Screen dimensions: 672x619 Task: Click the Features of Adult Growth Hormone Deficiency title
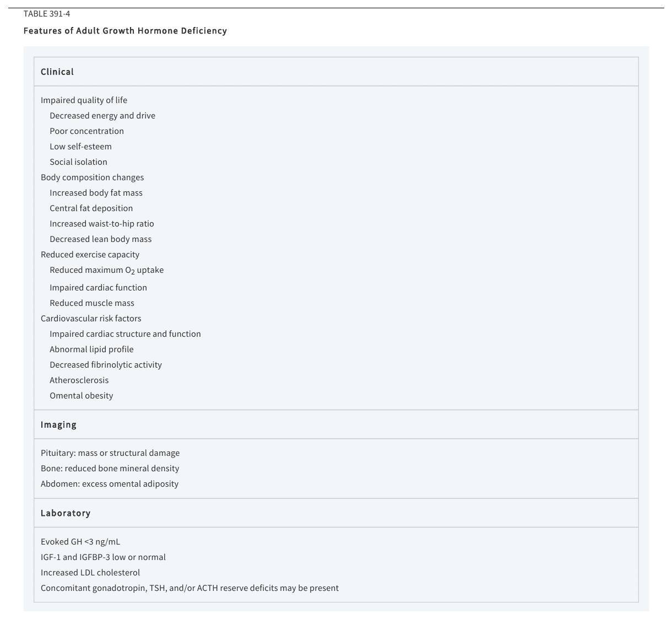click(125, 31)
